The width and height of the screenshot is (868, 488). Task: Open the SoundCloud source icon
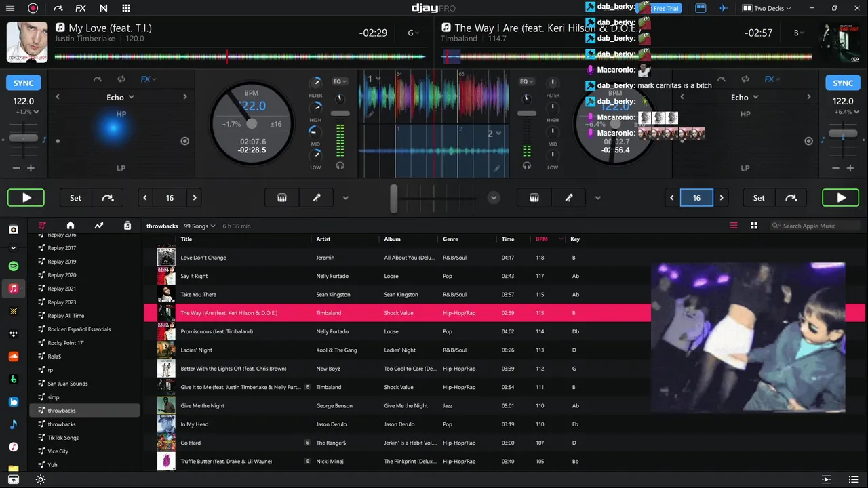14,357
